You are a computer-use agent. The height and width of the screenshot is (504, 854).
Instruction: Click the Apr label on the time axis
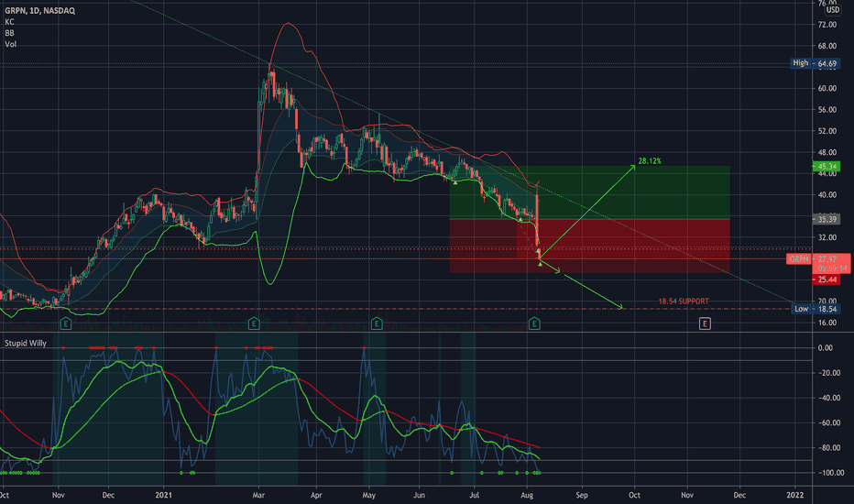(x=316, y=495)
